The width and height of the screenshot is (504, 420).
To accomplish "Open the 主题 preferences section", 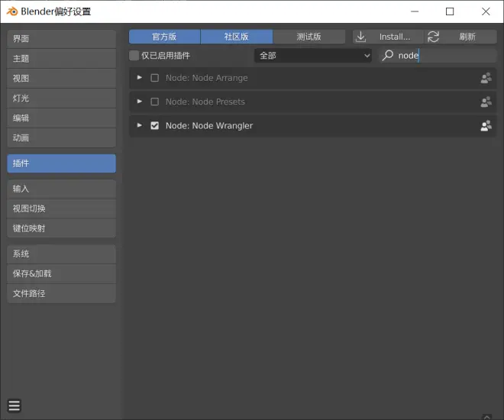I will coord(61,59).
